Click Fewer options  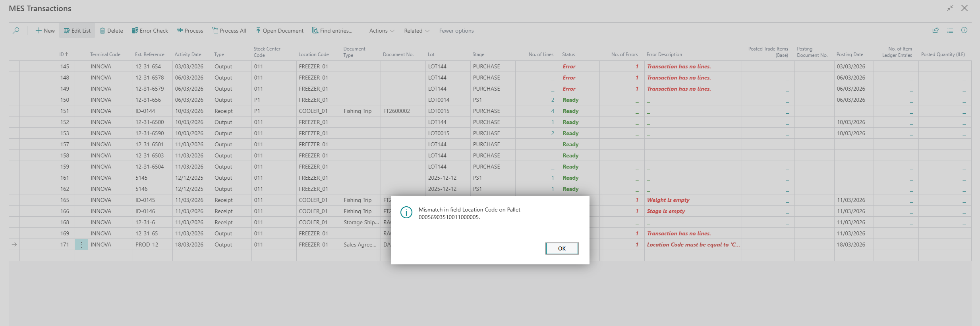point(456,31)
